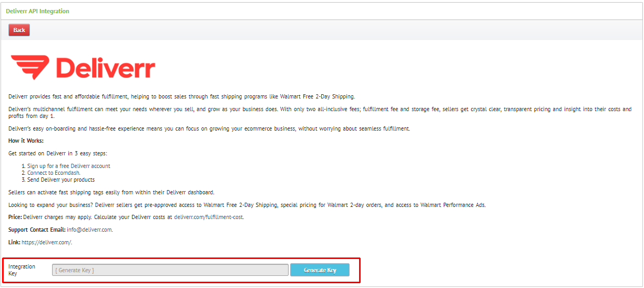Open the 'Connect to Ecomdash' link

(54, 173)
